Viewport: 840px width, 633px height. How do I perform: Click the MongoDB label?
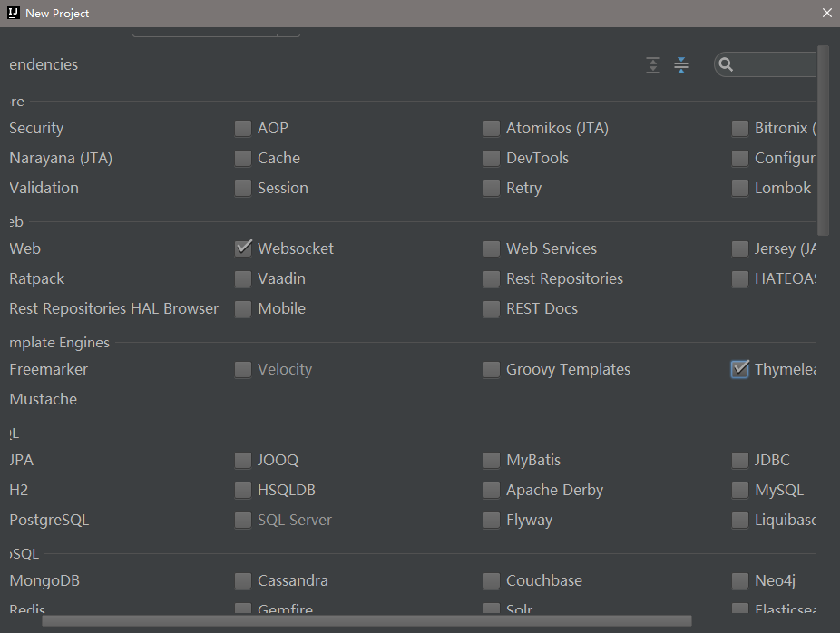(x=44, y=581)
